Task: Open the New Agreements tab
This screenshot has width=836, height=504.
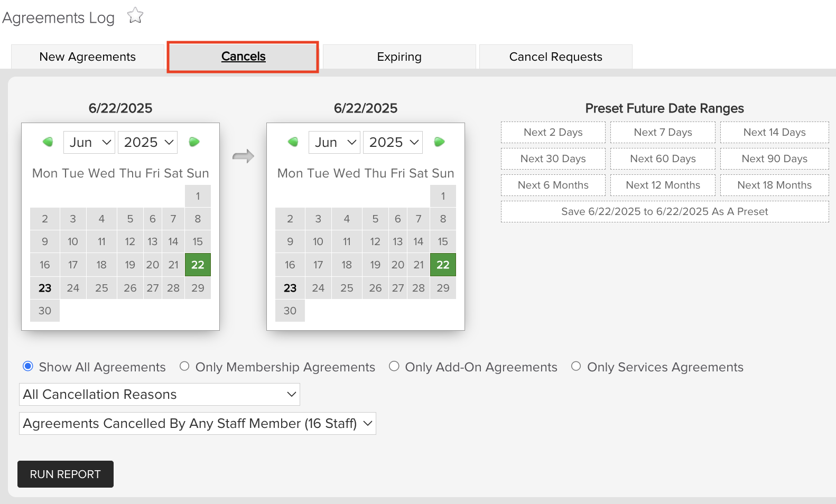Action: pos(88,57)
